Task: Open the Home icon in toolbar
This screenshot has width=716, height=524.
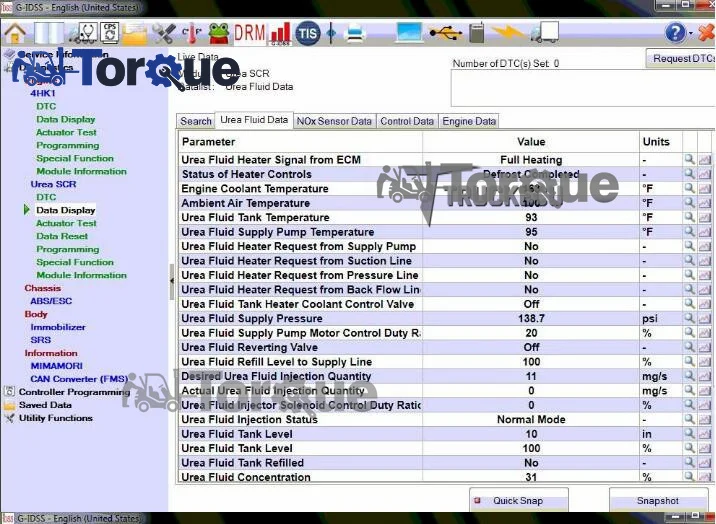Action: tap(15, 34)
